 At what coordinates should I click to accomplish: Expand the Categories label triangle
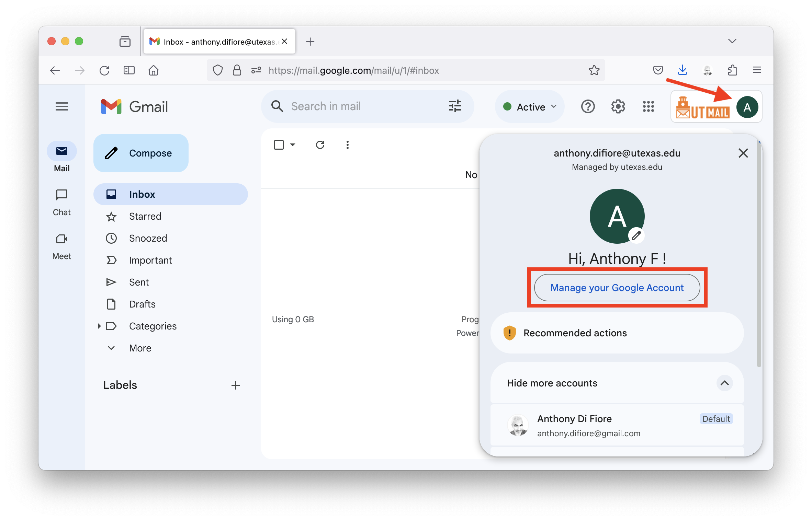[99, 326]
